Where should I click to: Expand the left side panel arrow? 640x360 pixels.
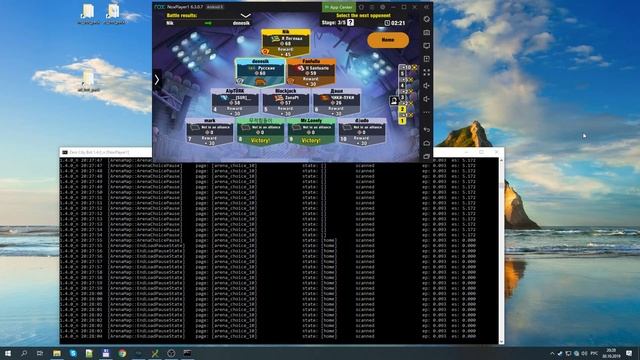[x=157, y=80]
